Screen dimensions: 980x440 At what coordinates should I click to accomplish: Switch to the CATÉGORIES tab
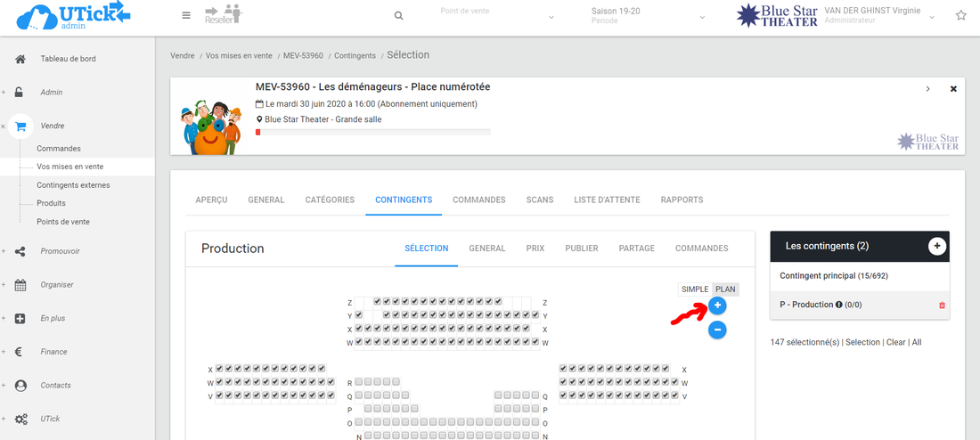click(330, 200)
